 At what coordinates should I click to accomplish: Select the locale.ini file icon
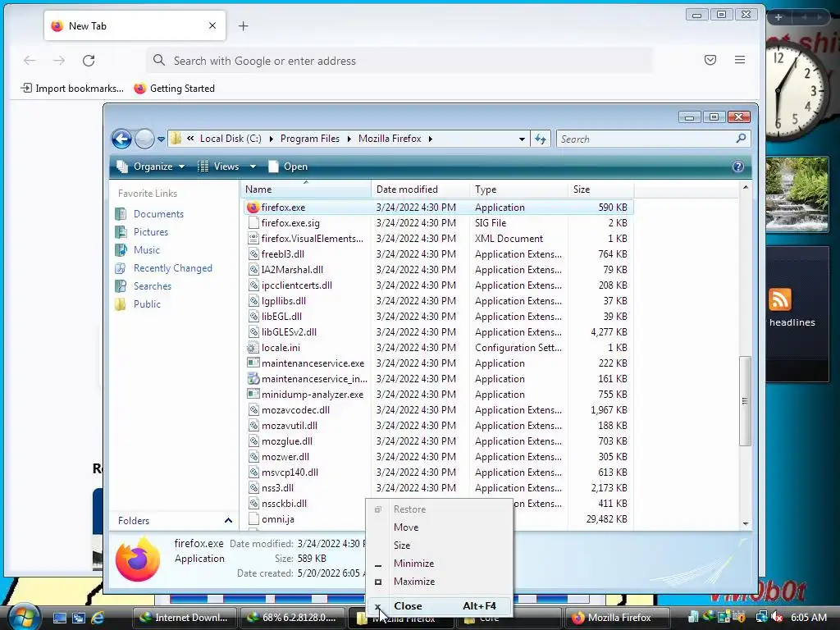click(x=253, y=347)
